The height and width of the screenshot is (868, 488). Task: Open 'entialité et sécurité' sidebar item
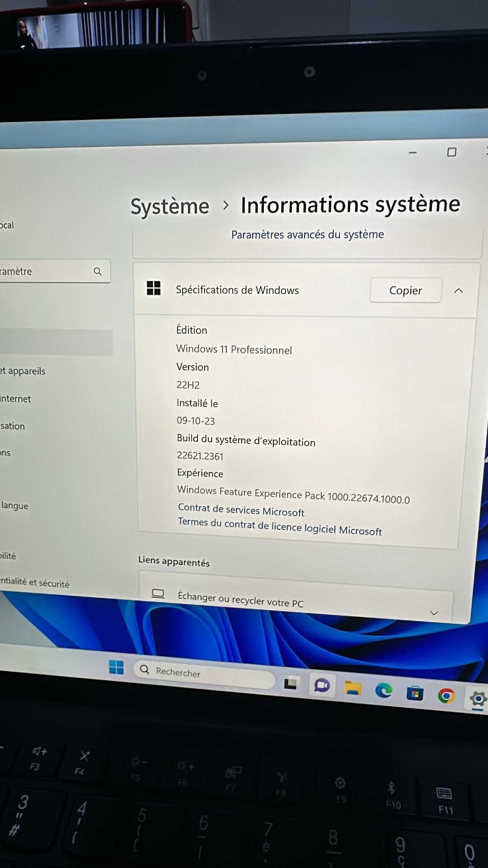pos(34,582)
